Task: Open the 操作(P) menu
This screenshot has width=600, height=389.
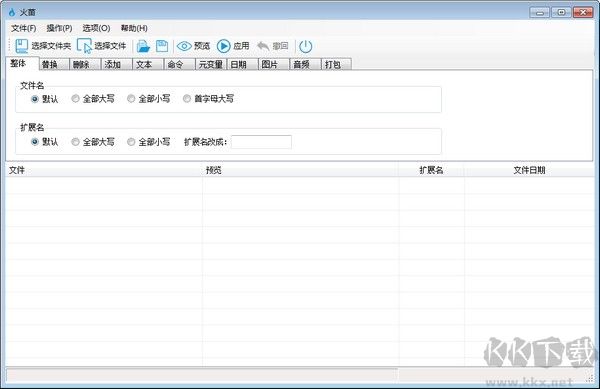Action: point(59,28)
